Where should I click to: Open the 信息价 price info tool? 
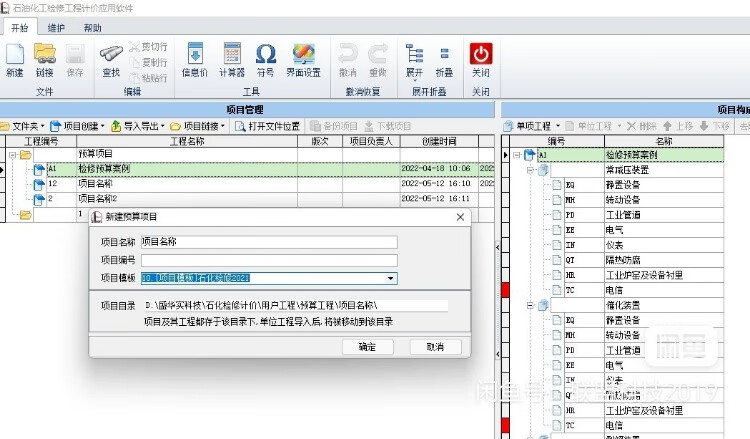[196, 58]
